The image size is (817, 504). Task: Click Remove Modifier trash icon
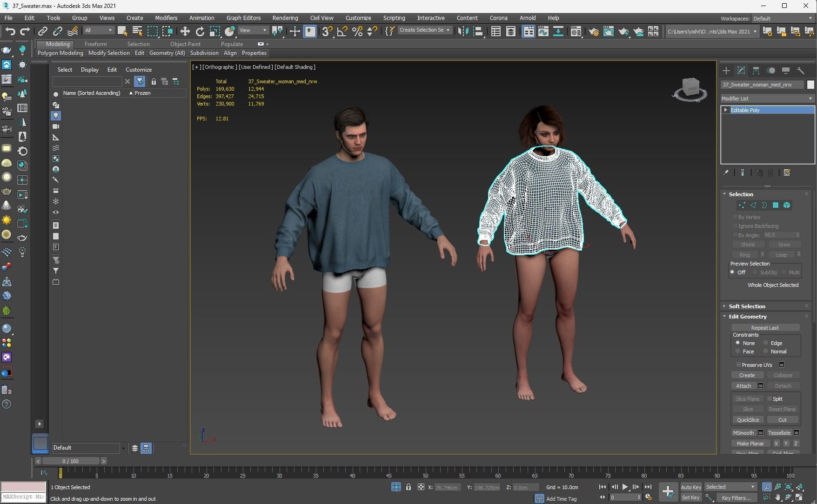pyautogui.click(x=770, y=172)
